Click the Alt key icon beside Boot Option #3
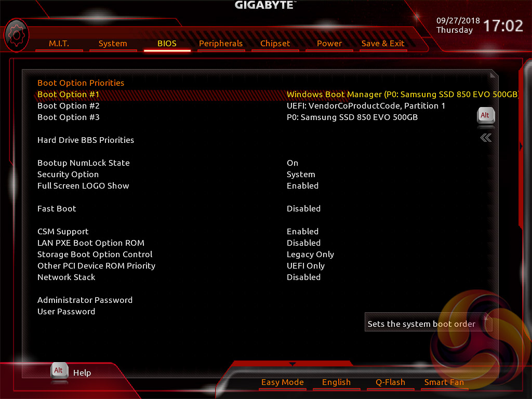Screen dimensions: 532x399 (486, 116)
